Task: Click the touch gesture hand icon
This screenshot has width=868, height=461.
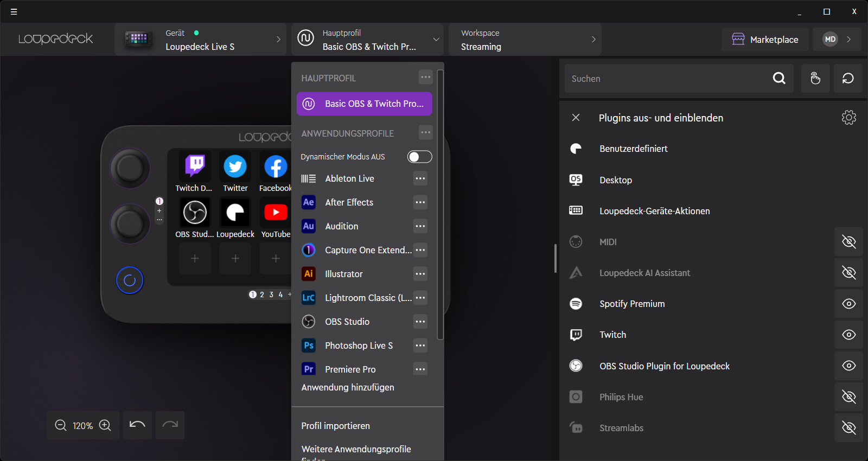Action: coord(815,79)
